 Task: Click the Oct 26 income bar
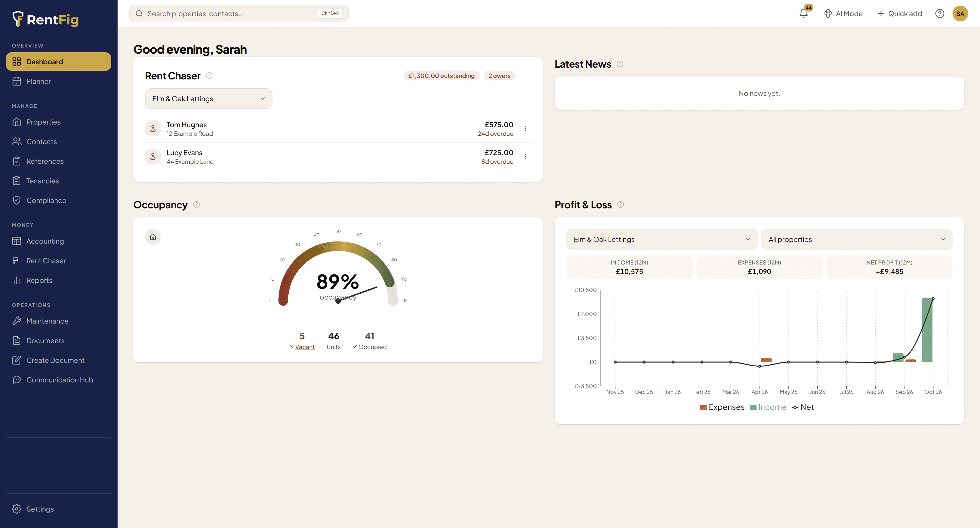927,330
